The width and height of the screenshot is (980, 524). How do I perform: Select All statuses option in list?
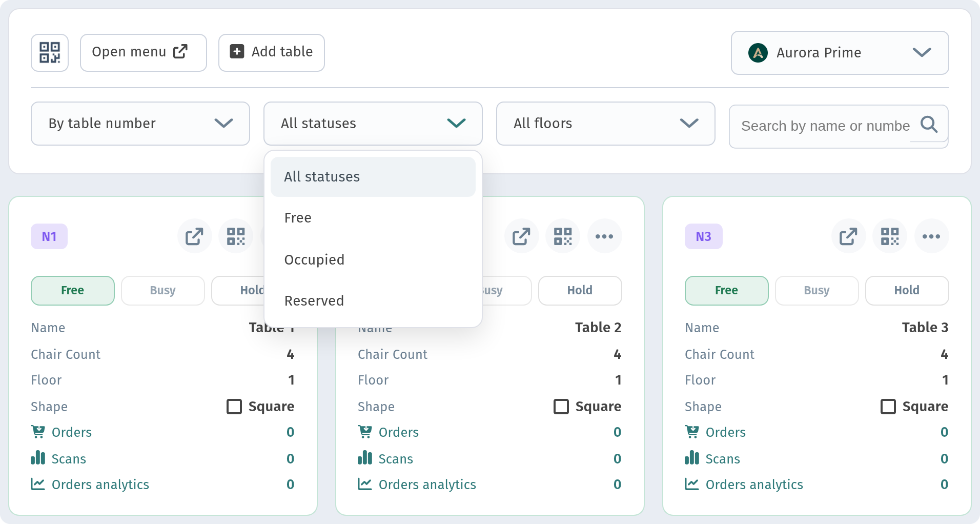373,177
